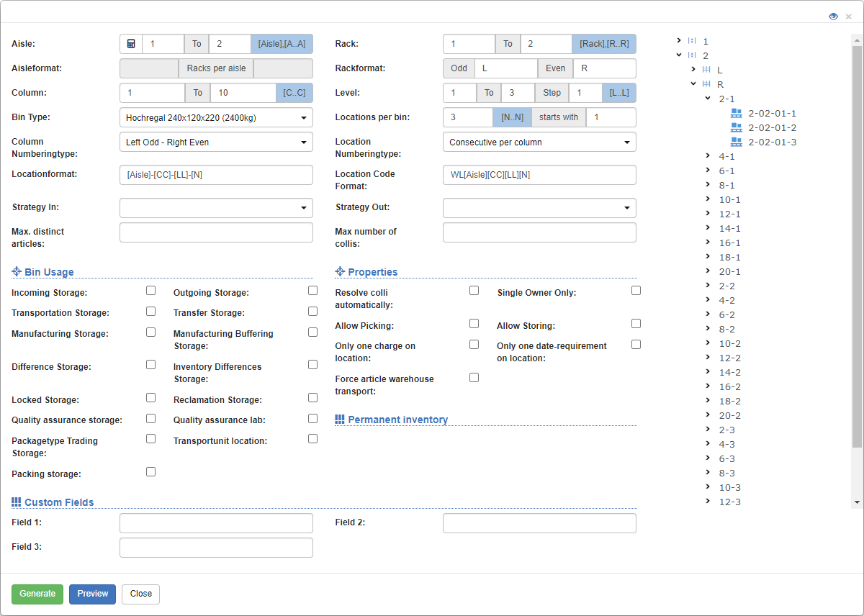Viewport: 864px width, 616px height.
Task: Expand tree node 4-1
Action: coord(707,156)
